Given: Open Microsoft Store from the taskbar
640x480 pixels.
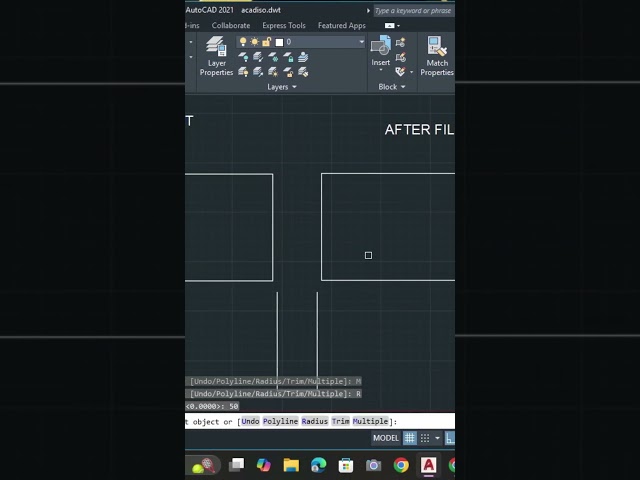Looking at the screenshot, I should (346, 465).
